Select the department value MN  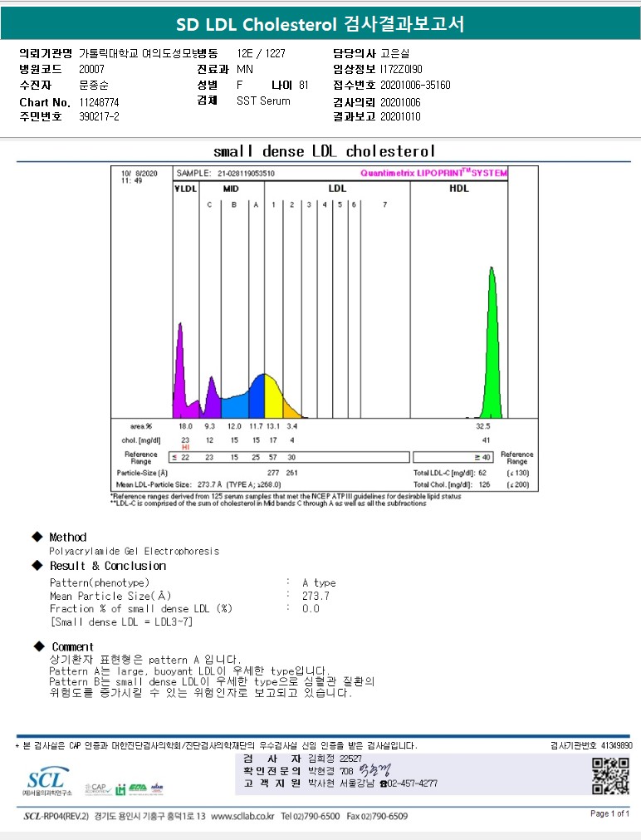pyautogui.click(x=245, y=69)
